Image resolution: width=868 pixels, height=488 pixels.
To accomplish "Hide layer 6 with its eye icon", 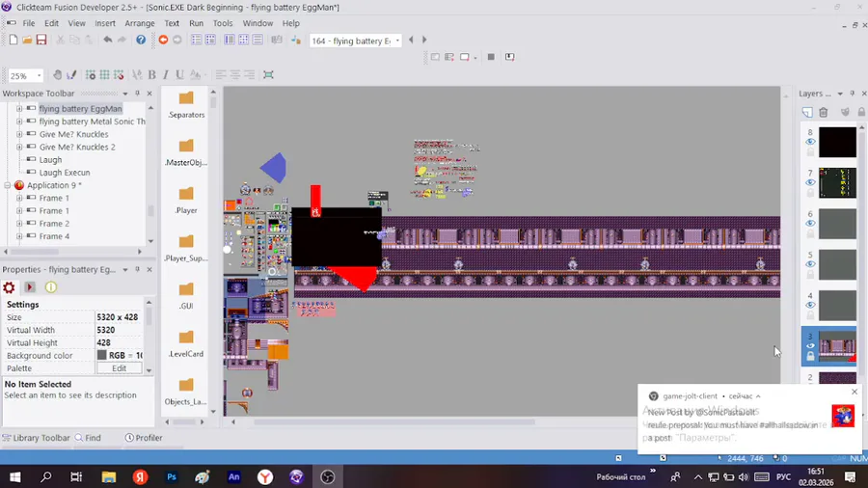I will tap(810, 224).
